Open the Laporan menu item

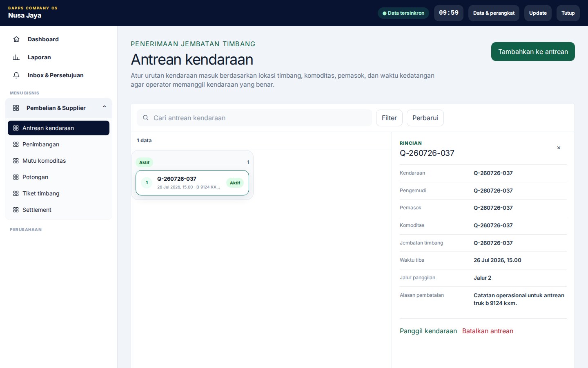point(58,57)
